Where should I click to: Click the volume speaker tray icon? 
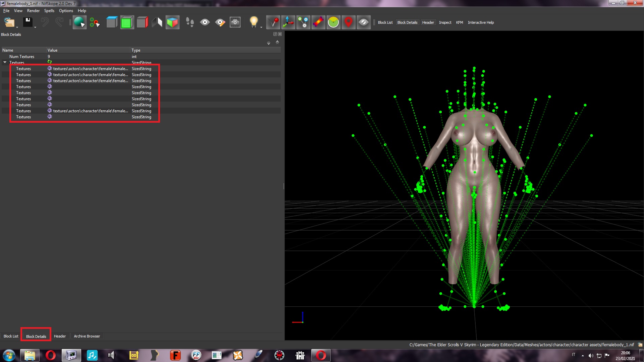click(591, 355)
